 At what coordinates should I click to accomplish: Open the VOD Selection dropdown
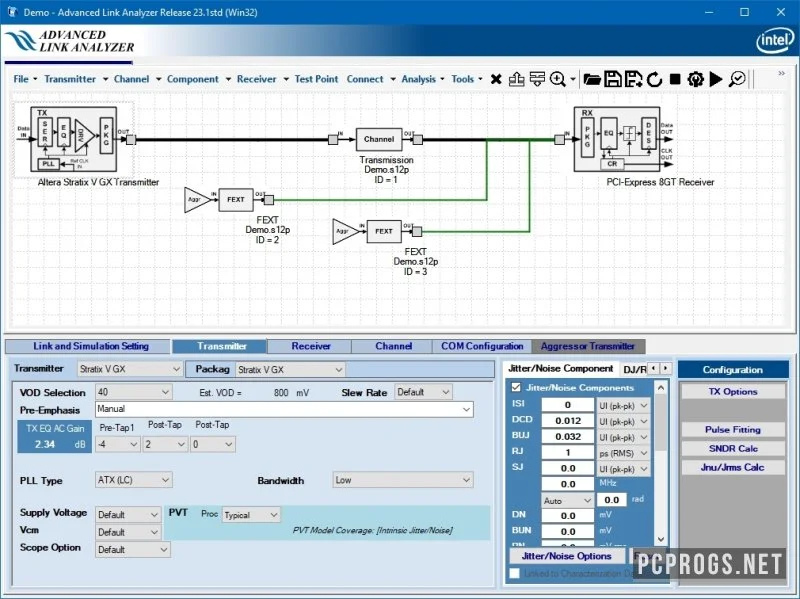pyautogui.click(x=134, y=392)
